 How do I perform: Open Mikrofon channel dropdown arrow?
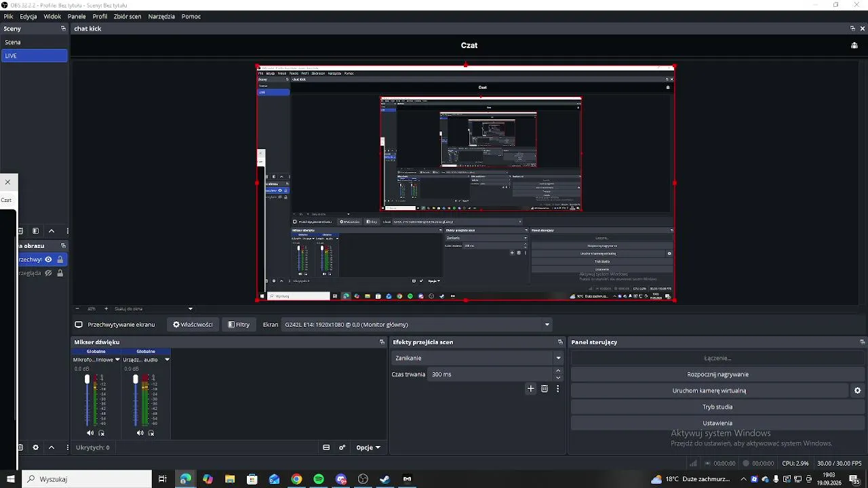click(117, 360)
